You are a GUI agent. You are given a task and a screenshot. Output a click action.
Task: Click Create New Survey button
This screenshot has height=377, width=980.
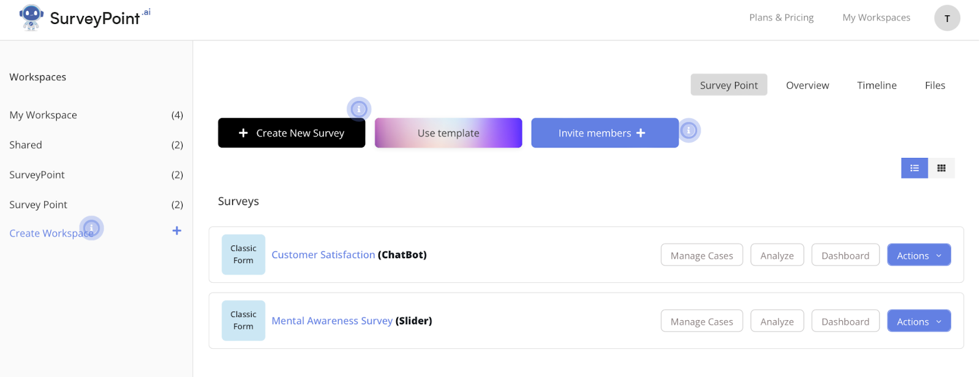[x=292, y=133]
